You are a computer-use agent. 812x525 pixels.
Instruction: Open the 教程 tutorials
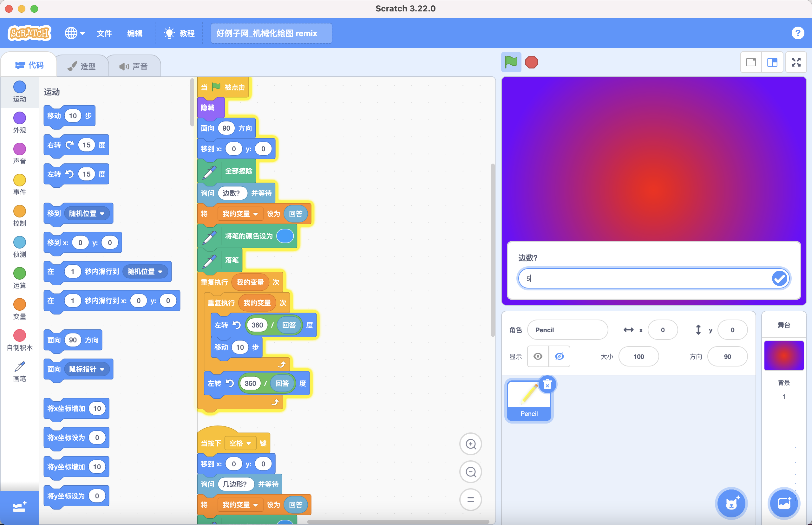(179, 33)
